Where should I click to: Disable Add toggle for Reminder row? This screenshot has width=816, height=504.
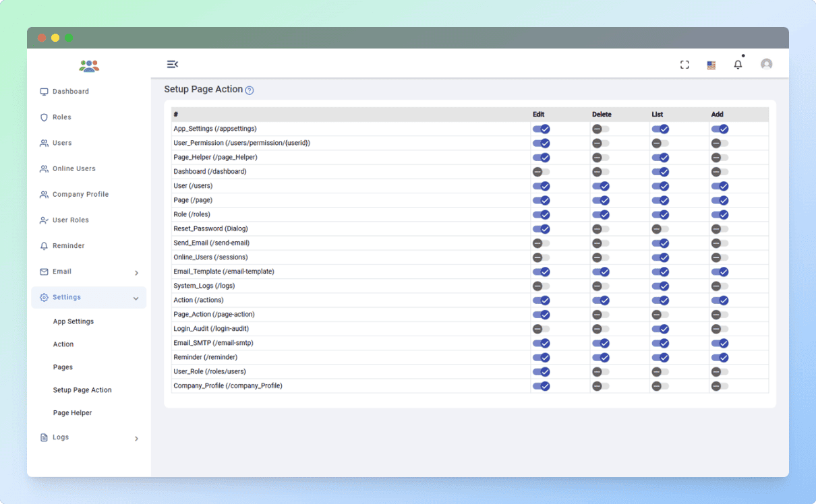[720, 357]
